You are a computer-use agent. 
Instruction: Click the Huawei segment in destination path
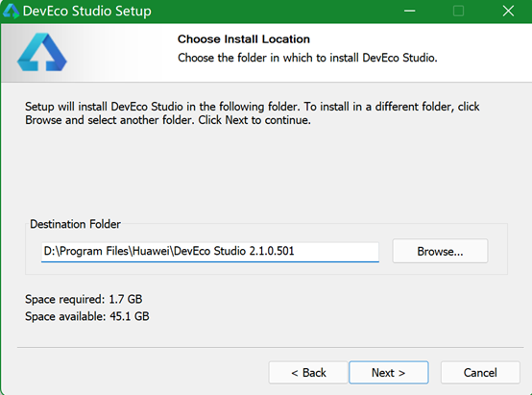(x=153, y=252)
